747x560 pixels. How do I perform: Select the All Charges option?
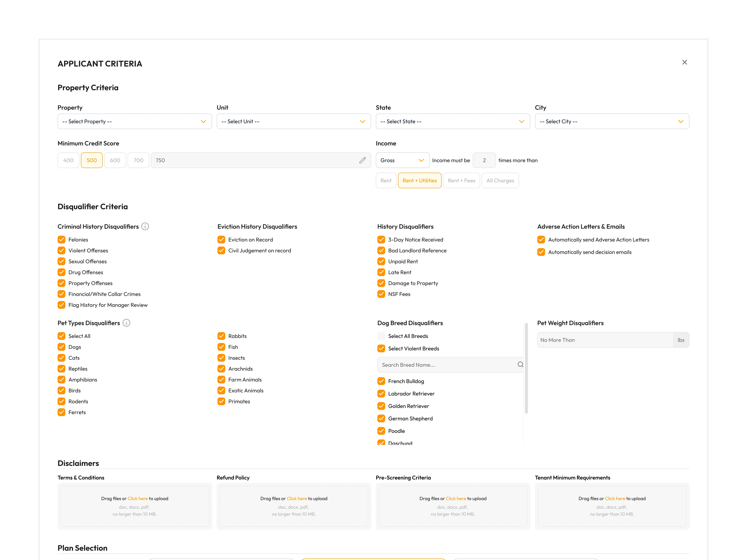coord(500,181)
